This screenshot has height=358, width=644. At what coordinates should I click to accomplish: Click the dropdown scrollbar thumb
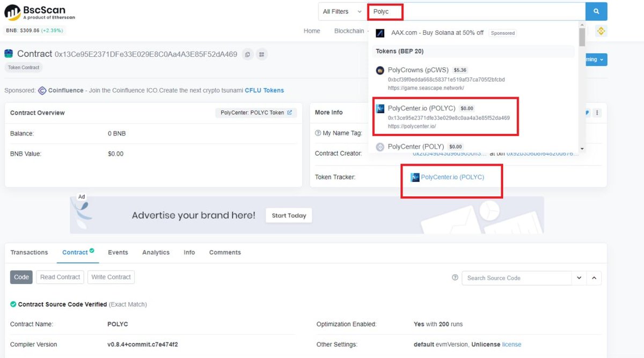pyautogui.click(x=582, y=37)
